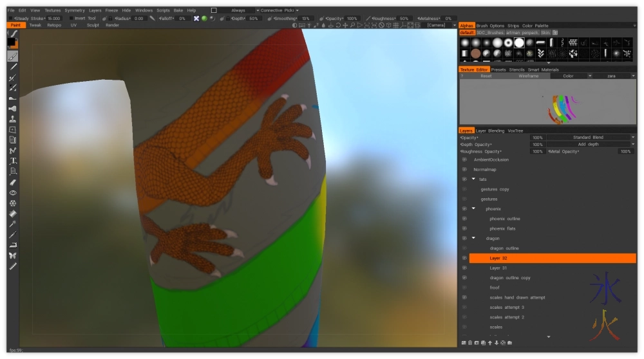Click the trash icon under layers list

(x=470, y=342)
